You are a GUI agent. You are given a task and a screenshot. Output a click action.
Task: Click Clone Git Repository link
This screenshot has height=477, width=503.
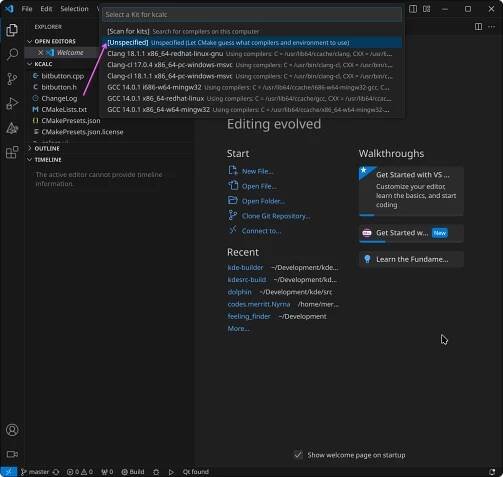tap(276, 216)
